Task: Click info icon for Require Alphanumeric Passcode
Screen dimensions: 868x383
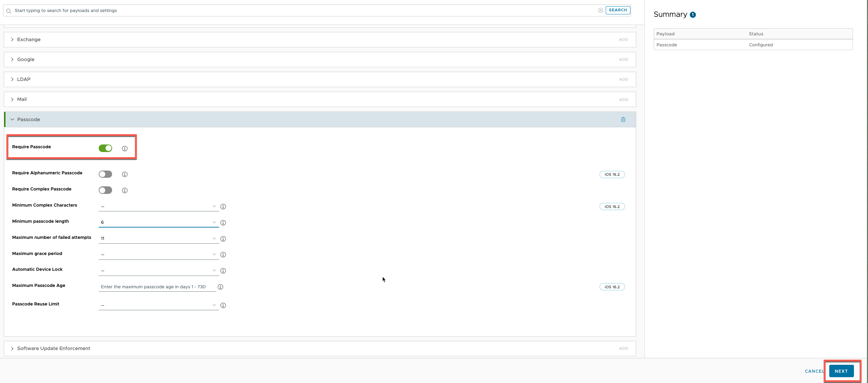Action: tap(125, 174)
